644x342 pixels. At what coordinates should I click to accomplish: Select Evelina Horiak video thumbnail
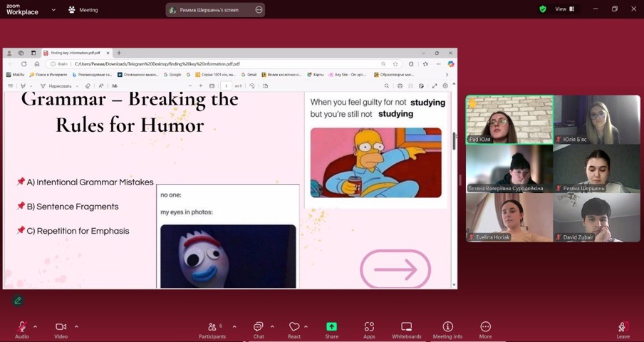(x=509, y=217)
